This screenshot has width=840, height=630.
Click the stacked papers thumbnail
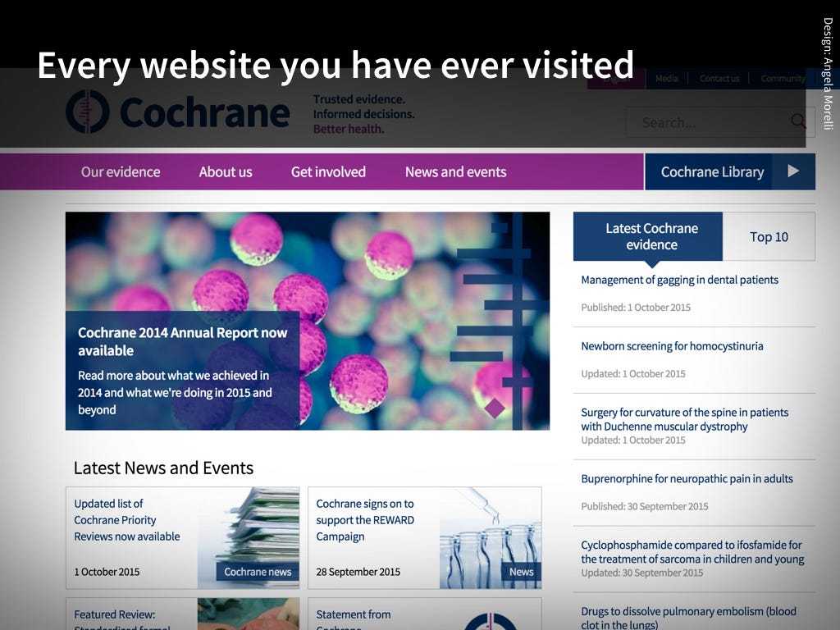point(249,538)
